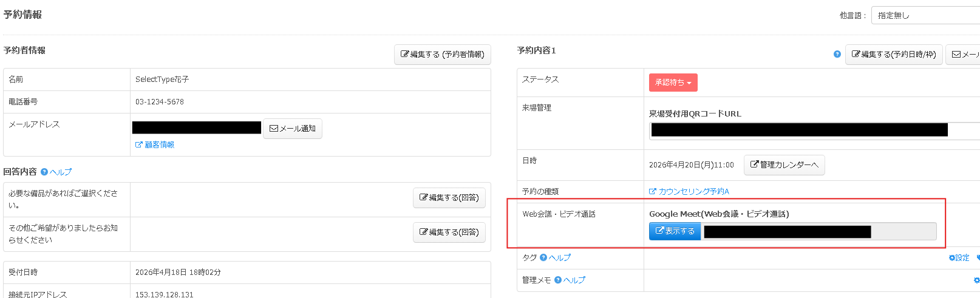Open the 他言語 language dropdown
Screen dimensions: 980x298
925,15
